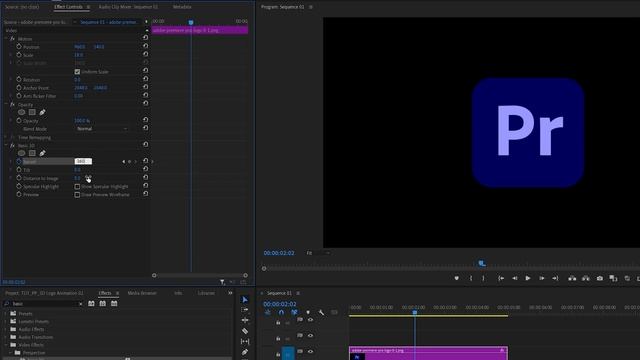Go to In point in Program monitor
The width and height of the screenshot is (640, 360).
pos(501,278)
